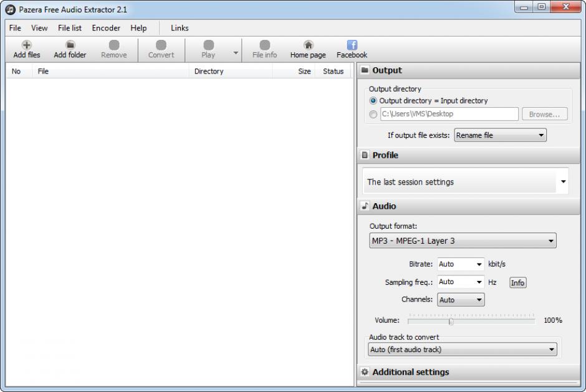Click the Pazera app icon in title bar
The width and height of the screenshot is (586, 392).
point(11,9)
